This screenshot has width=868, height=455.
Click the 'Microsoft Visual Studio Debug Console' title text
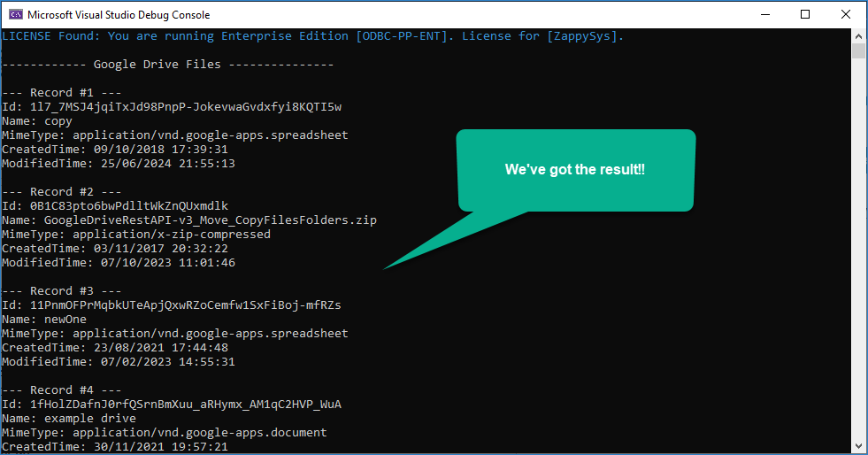tap(119, 15)
